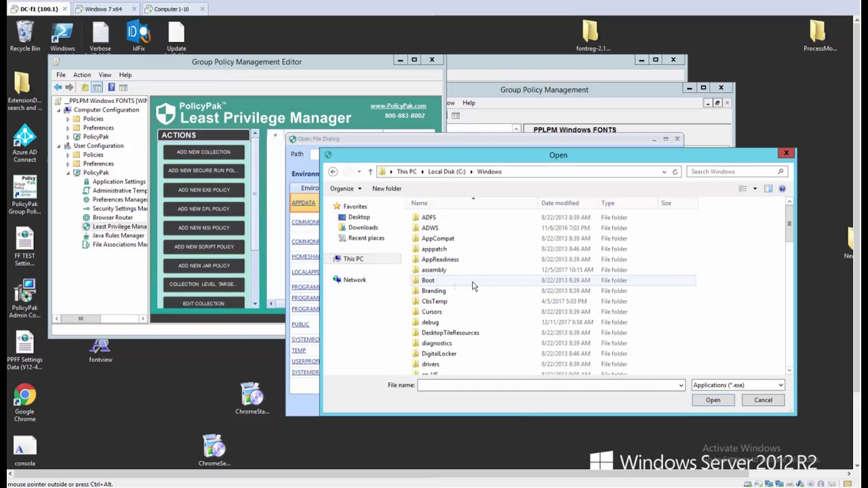Select This PC in navigation pane
The width and height of the screenshot is (868, 488).
(353, 259)
